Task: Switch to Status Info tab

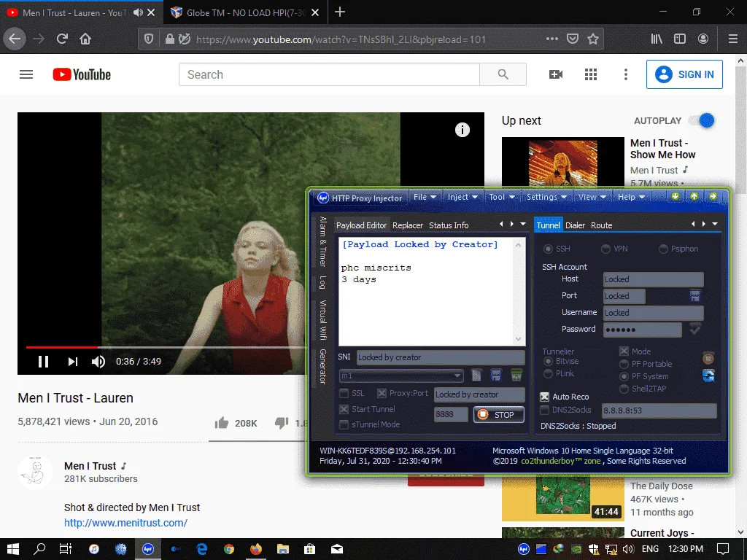Action: pos(449,225)
